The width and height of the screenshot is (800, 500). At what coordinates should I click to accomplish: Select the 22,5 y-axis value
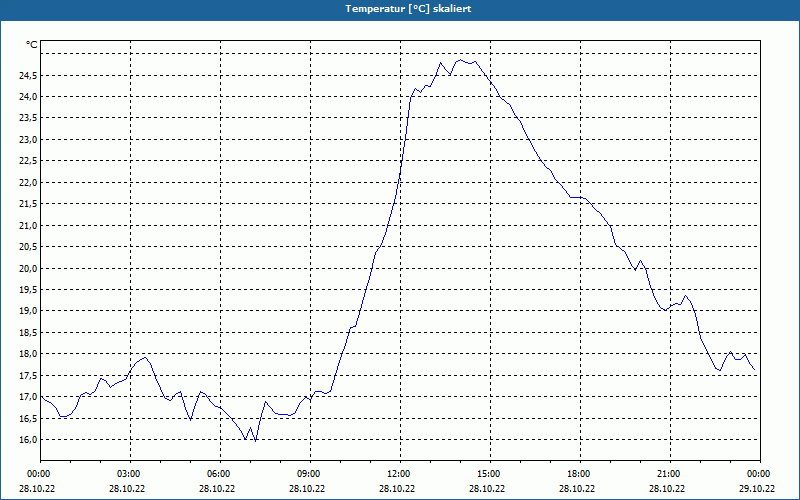pyautogui.click(x=28, y=161)
